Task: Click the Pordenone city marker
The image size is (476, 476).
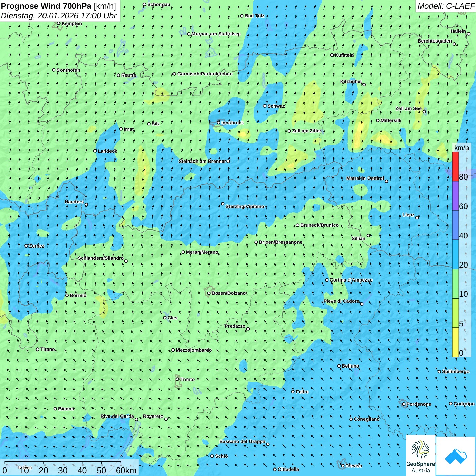Action: click(404, 404)
